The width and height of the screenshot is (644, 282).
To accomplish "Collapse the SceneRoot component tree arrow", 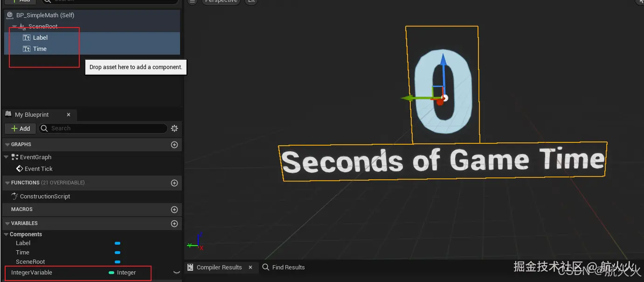I will 14,27.
